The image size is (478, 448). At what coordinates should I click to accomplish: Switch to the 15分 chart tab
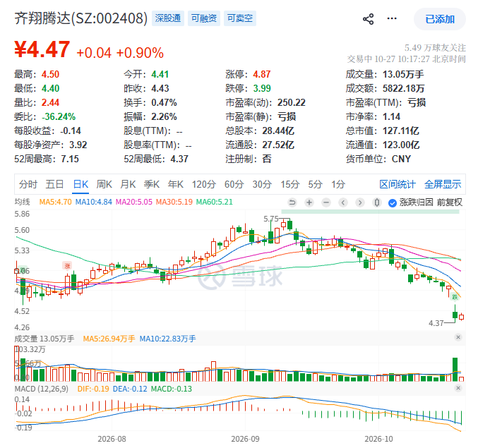(x=290, y=184)
